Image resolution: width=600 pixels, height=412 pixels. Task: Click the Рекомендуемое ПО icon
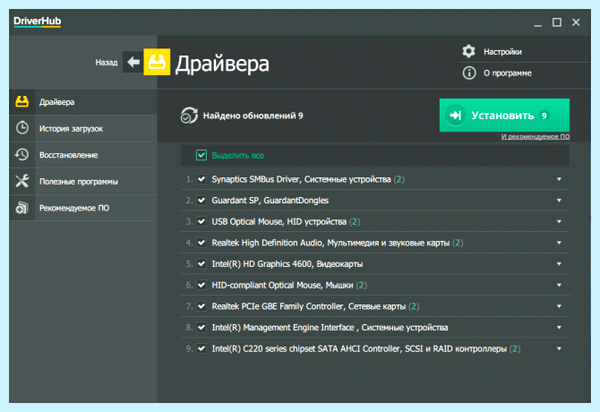[22, 207]
